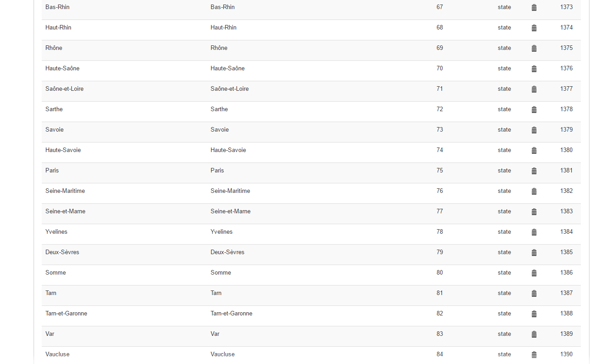Click Deux-Sèvres row trash icon

[x=534, y=253]
